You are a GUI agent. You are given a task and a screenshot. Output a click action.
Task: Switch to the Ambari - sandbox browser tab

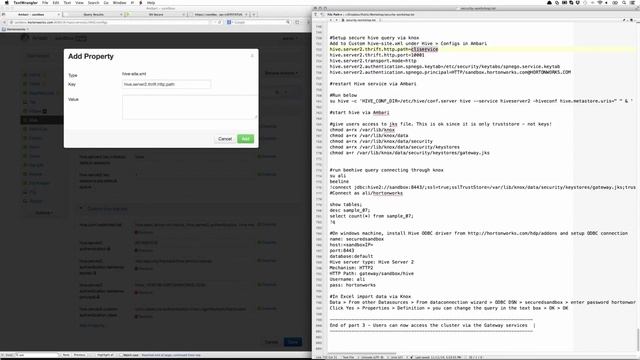(x=31, y=14)
